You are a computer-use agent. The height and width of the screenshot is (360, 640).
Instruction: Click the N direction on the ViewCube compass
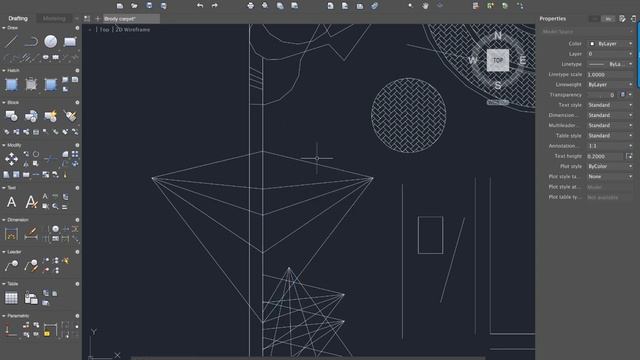click(x=498, y=36)
